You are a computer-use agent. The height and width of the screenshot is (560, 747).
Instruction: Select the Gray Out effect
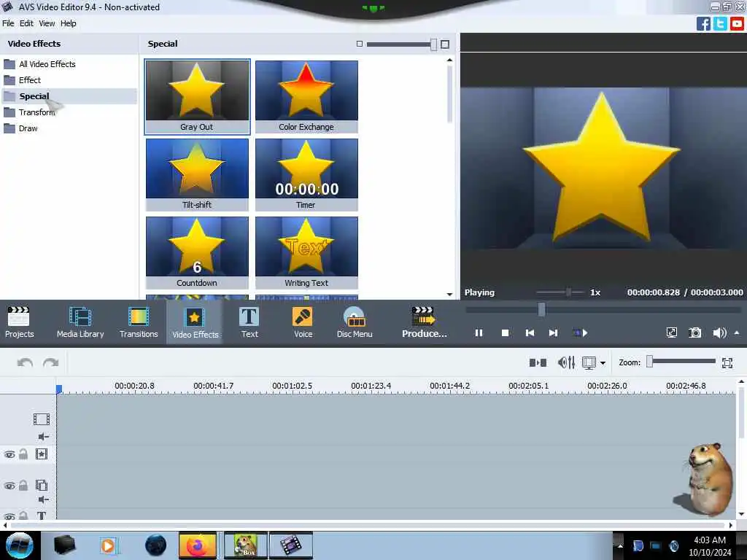pyautogui.click(x=197, y=97)
